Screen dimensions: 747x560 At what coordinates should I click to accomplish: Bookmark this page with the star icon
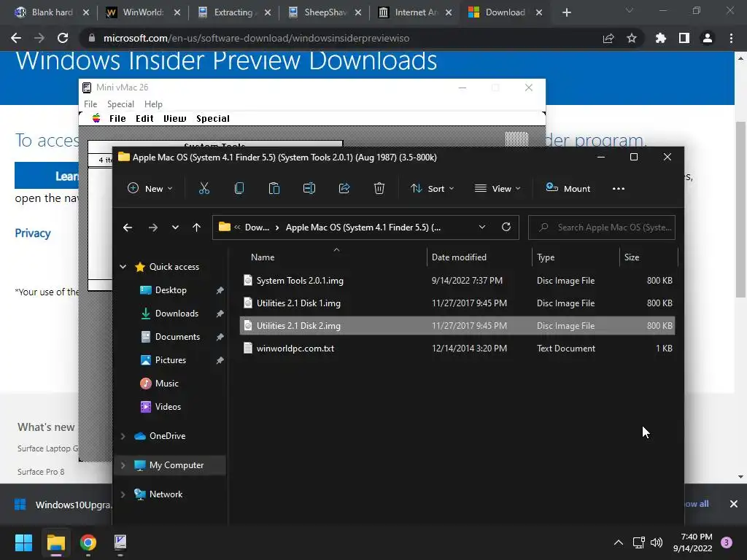coord(632,38)
